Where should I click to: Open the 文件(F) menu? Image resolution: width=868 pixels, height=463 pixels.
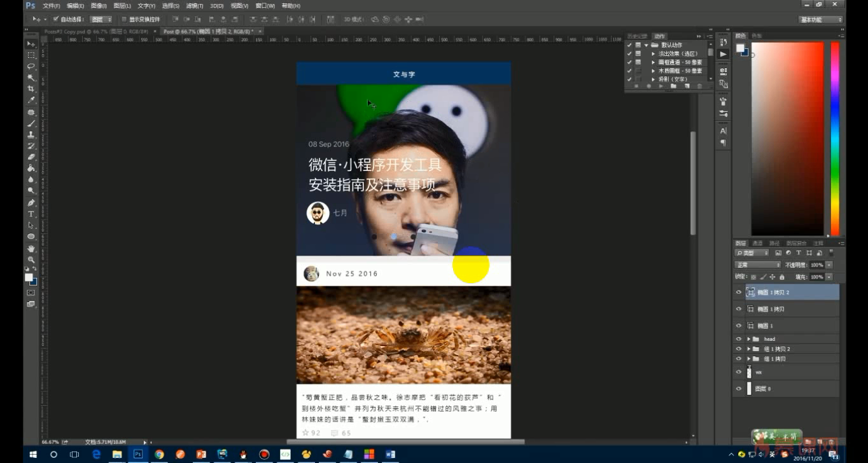click(52, 6)
